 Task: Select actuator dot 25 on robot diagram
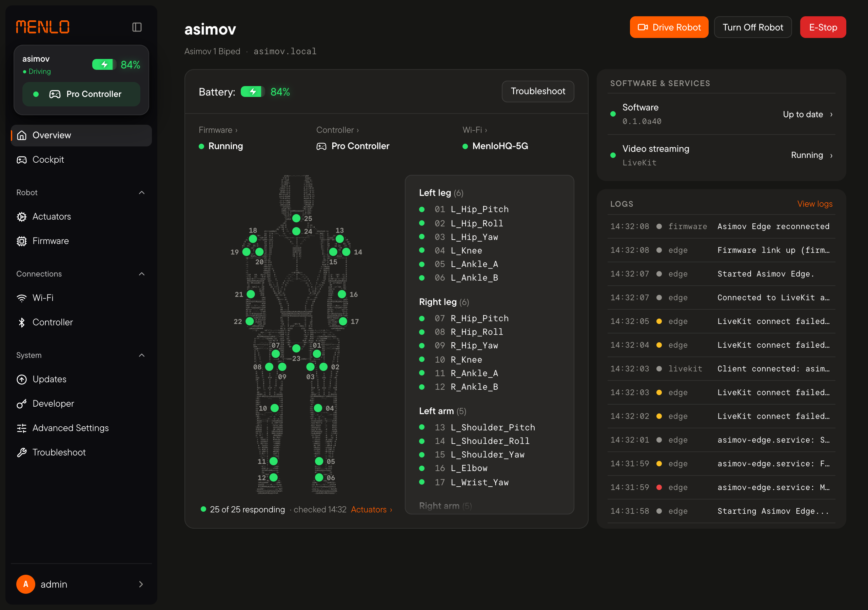[x=296, y=218]
